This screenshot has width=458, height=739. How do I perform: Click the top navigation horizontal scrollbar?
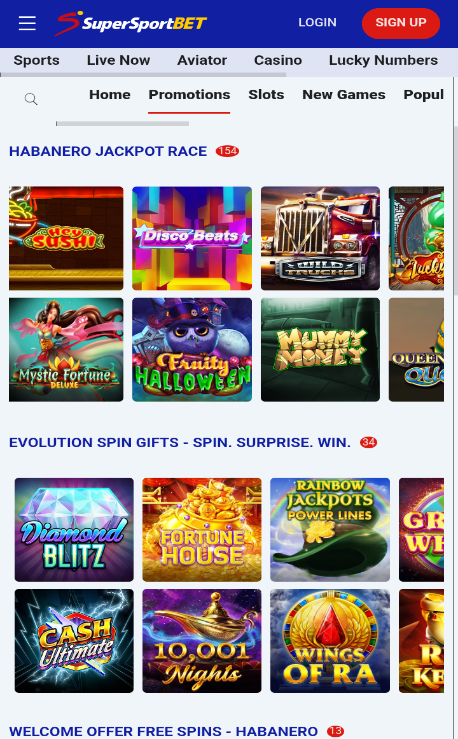click(143, 74)
